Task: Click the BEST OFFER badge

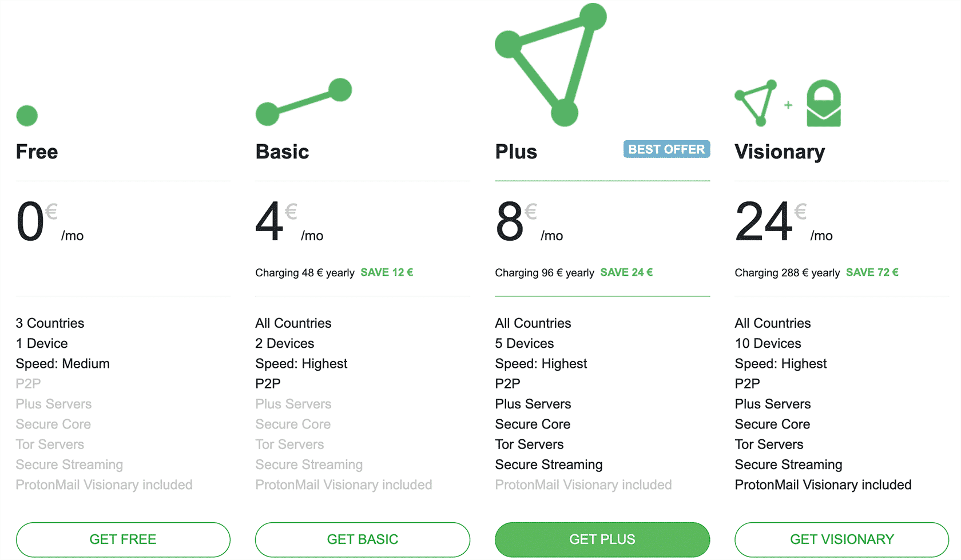Action: tap(666, 149)
